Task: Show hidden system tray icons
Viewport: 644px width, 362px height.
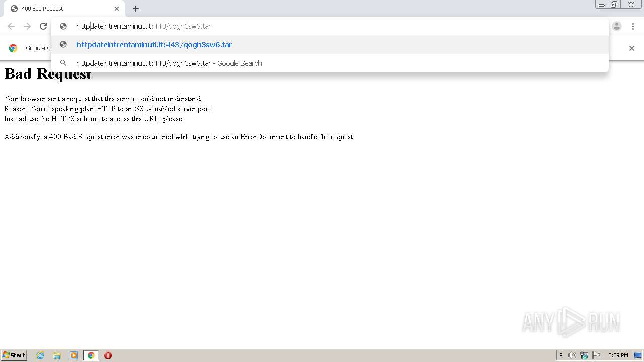Action: (x=561, y=355)
